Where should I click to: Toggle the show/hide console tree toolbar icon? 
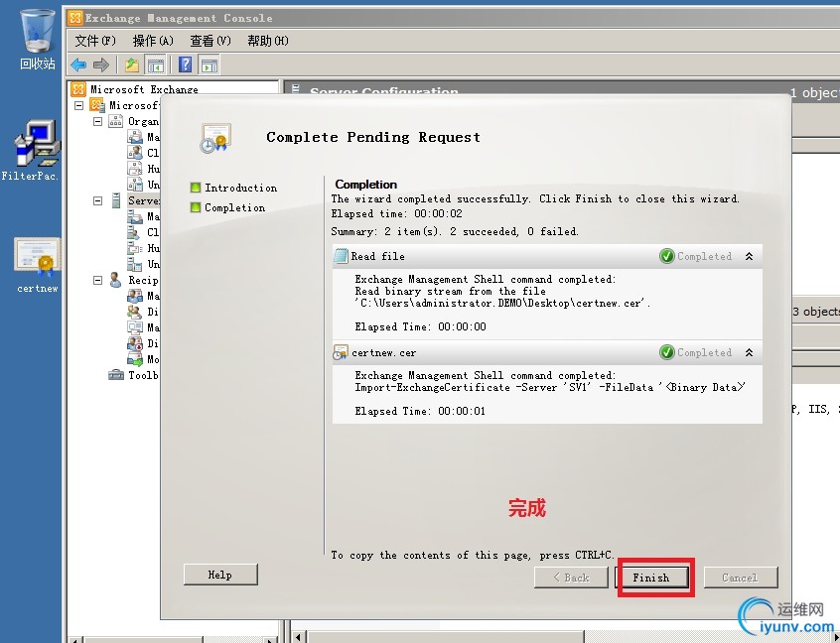click(155, 65)
